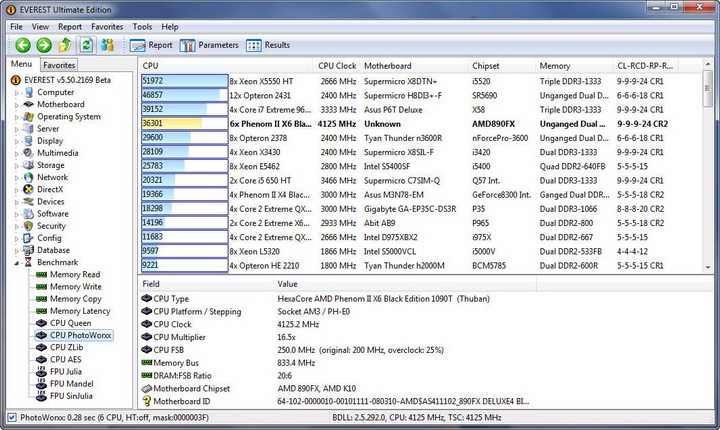Image resolution: width=720 pixels, height=430 pixels.
Task: Select the DirectX tree item
Action: [x=50, y=189]
